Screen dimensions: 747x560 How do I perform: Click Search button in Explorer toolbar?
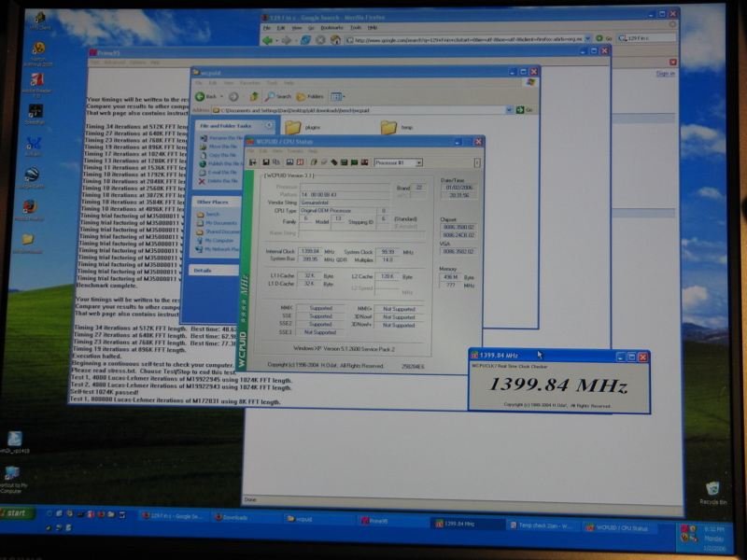(278, 97)
